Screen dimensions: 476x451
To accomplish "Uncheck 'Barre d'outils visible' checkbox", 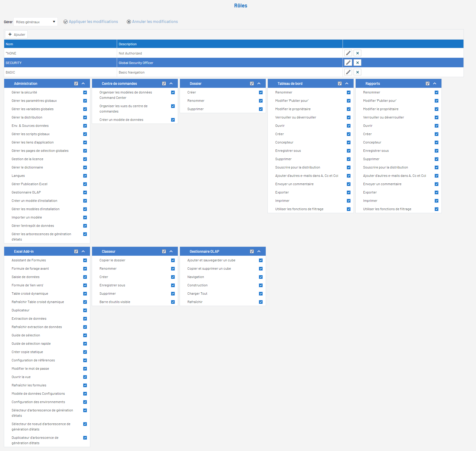I will (x=173, y=302).
